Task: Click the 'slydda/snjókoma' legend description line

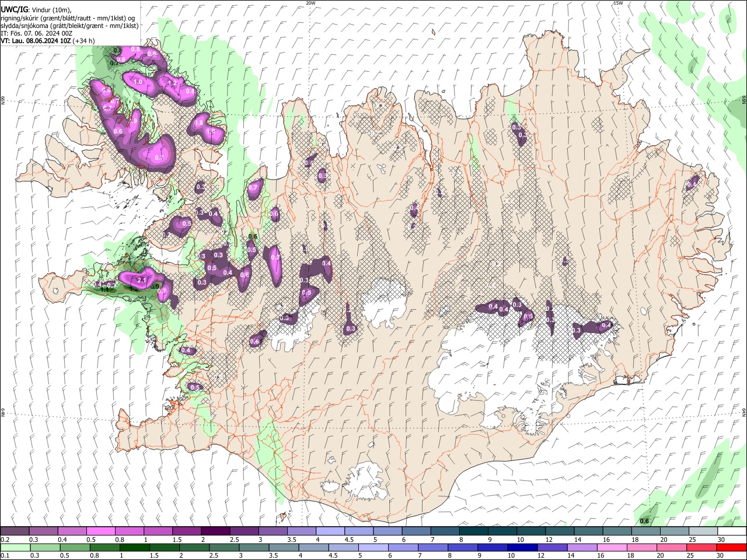Action: click(69, 26)
